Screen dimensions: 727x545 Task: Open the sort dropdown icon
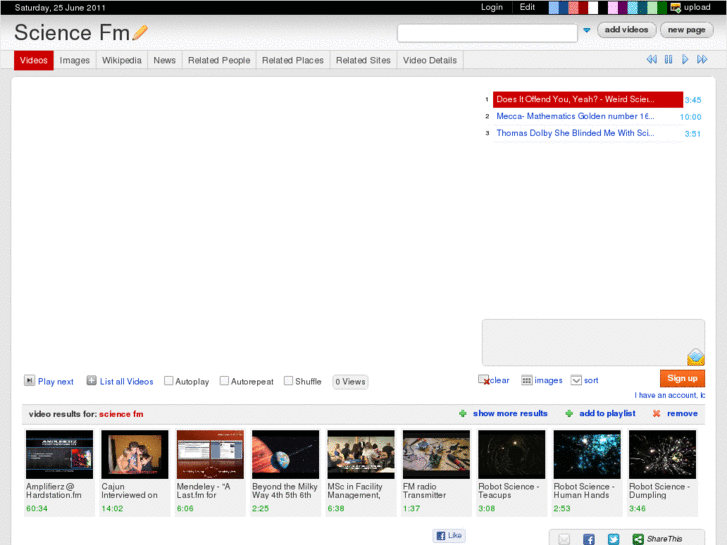576,380
